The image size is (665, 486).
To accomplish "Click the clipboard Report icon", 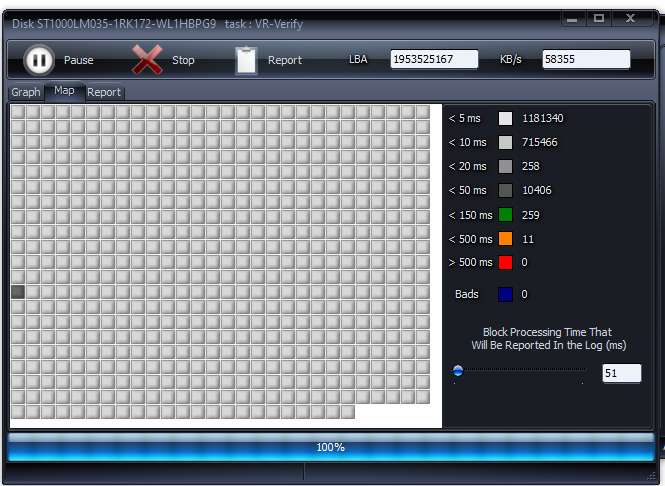I will 246,60.
